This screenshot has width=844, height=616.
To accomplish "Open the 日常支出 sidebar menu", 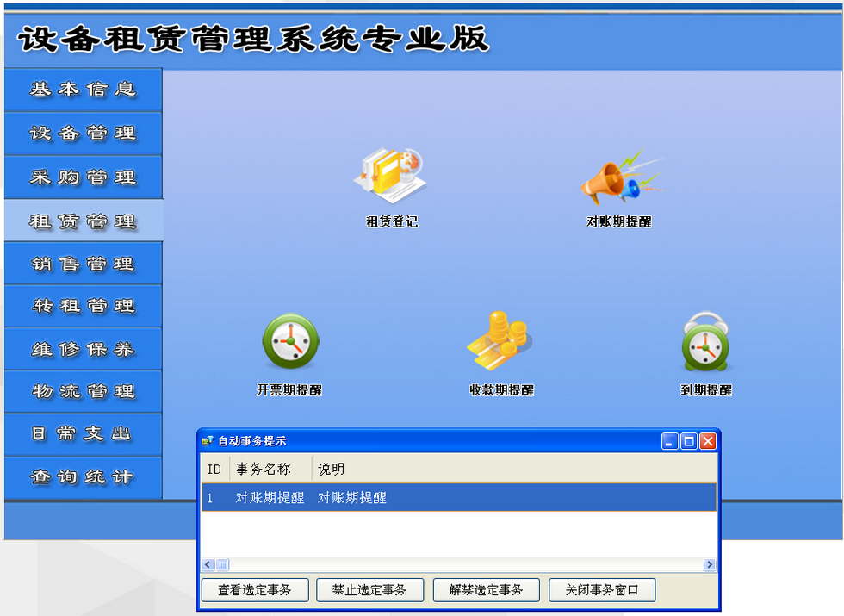I will point(84,434).
